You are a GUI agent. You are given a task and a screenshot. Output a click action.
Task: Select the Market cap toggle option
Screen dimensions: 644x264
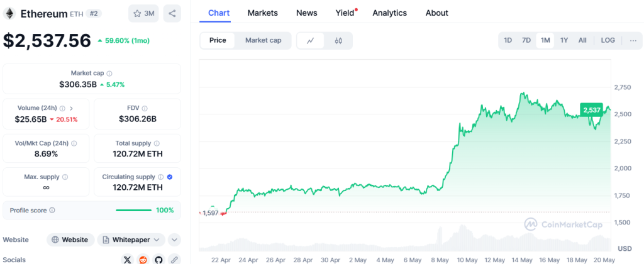264,41
